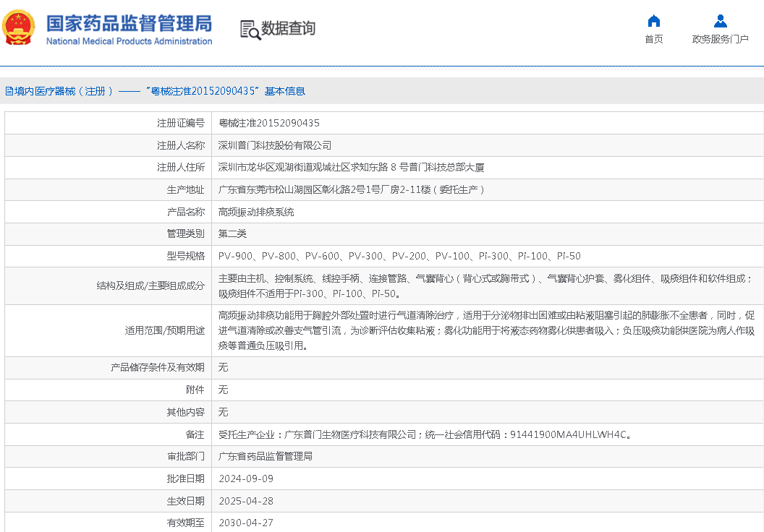Click the 国家药品监督管理局 title
Image resolution: width=764 pixels, height=532 pixels.
click(129, 23)
